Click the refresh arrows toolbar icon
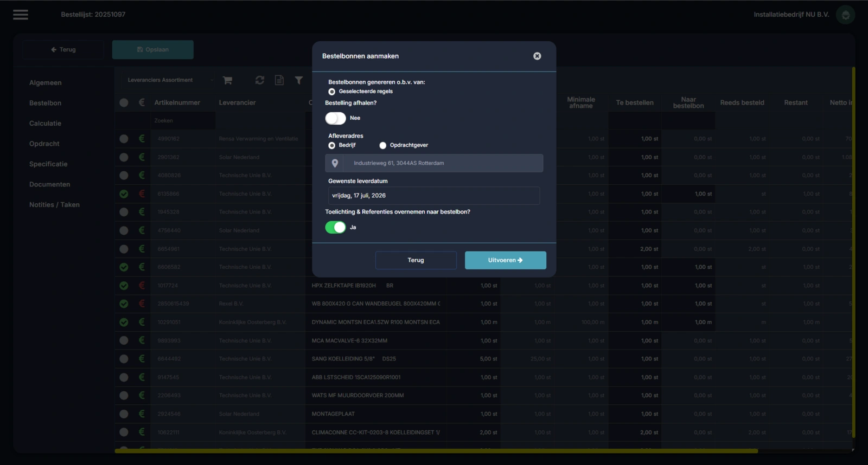This screenshot has width=868, height=465. pyautogui.click(x=260, y=80)
